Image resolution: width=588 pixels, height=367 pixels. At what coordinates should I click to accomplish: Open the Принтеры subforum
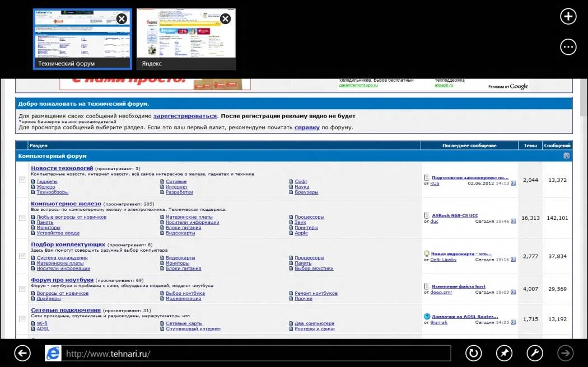(306, 228)
